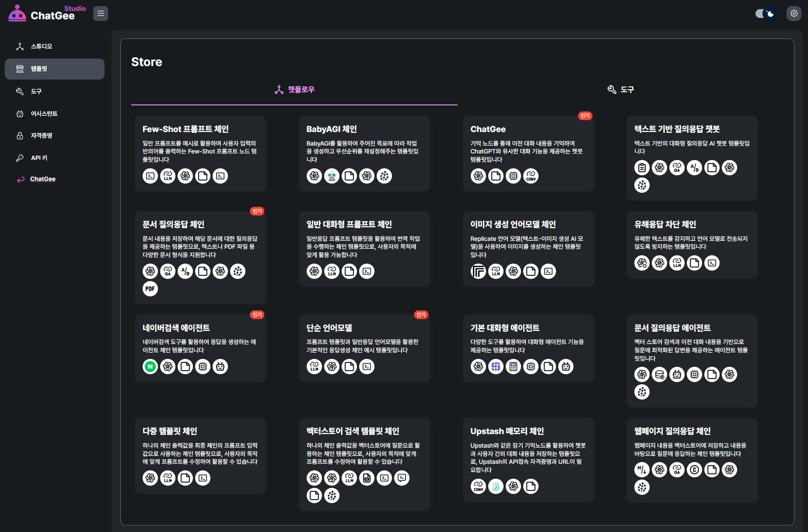Open the 이미지 생성 언어모델 체인 card title
Image resolution: width=808 pixels, height=532 pixels.
(x=513, y=224)
